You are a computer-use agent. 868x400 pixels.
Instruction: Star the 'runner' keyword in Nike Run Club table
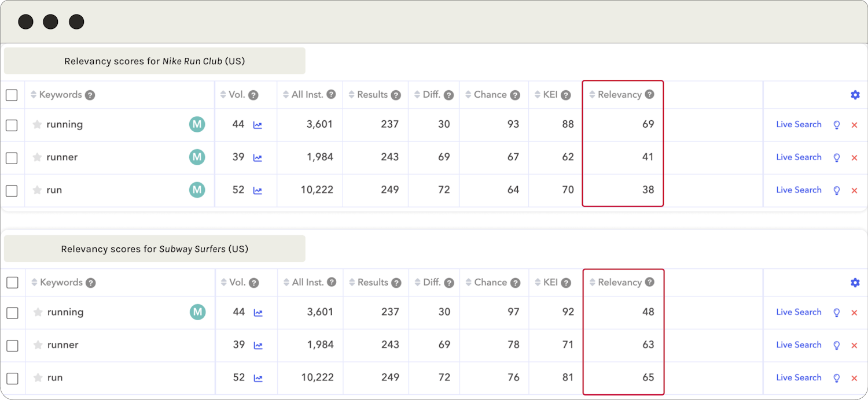(x=37, y=157)
